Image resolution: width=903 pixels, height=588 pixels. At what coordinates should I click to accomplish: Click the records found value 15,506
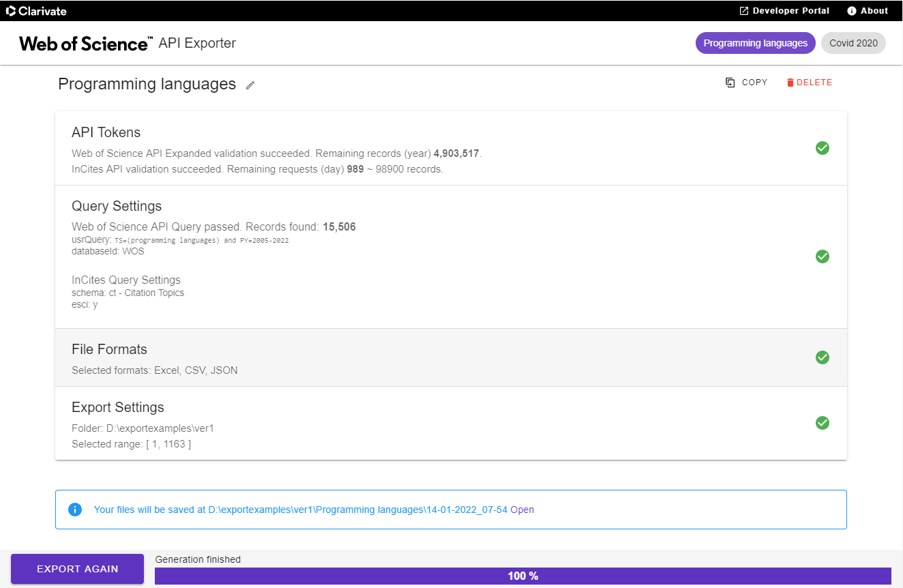coord(338,227)
